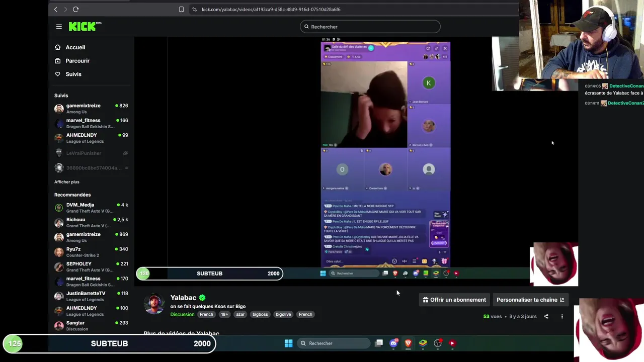Screen dimensions: 644x362
Task: Click Personnaliser ta chaîne button
Action: pyautogui.click(x=530, y=300)
